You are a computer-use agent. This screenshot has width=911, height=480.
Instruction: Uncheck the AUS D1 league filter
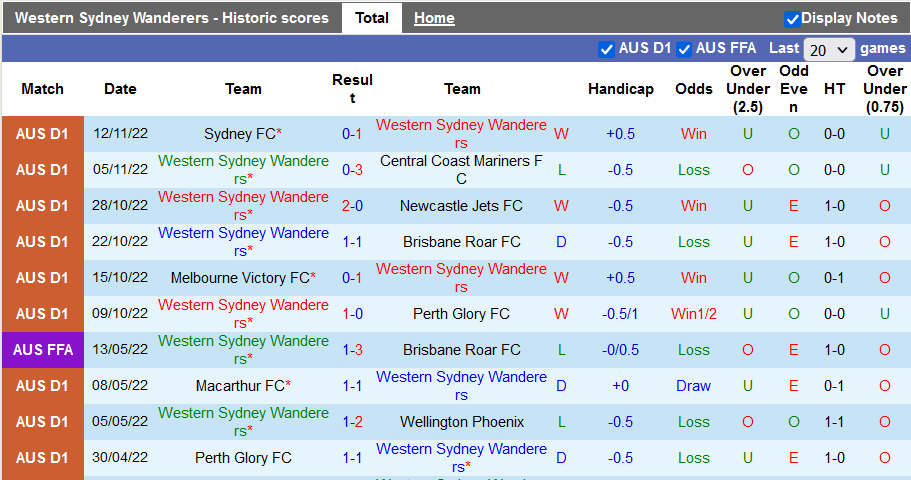pos(606,49)
